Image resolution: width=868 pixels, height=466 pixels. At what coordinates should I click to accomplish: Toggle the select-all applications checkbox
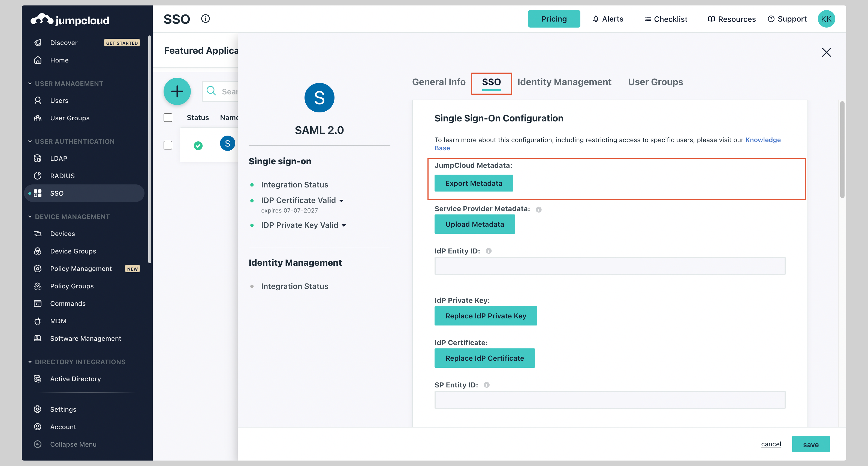coord(168,118)
